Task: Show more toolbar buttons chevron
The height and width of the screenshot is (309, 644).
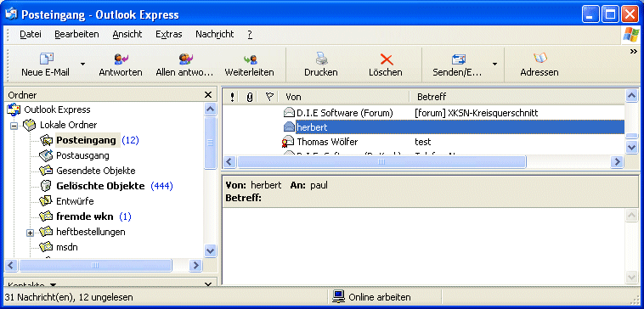Action: 633,51
